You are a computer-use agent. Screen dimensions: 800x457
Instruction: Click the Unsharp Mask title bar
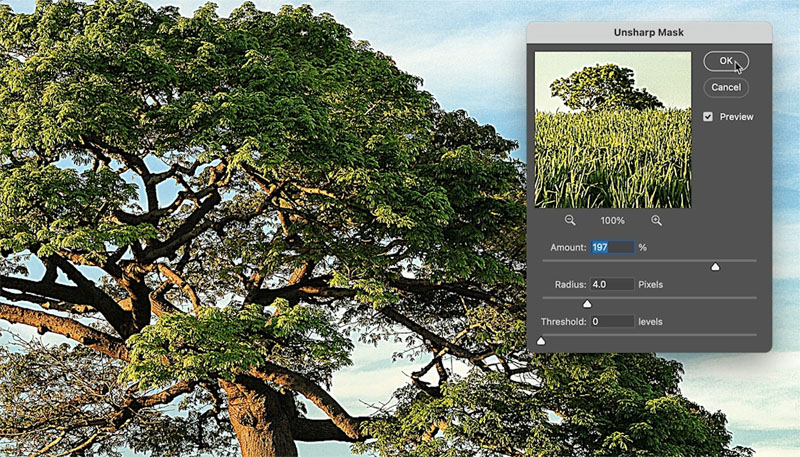pyautogui.click(x=649, y=33)
